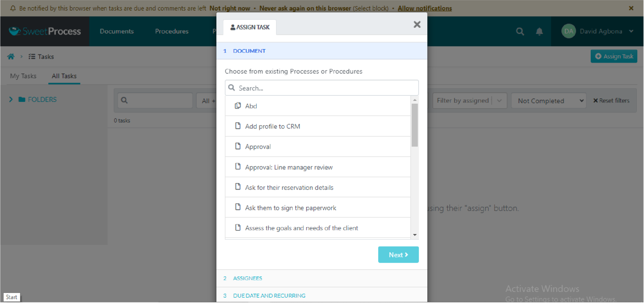The height and width of the screenshot is (303, 644).
Task: Click the Search field for processes or procedures
Action: click(322, 88)
